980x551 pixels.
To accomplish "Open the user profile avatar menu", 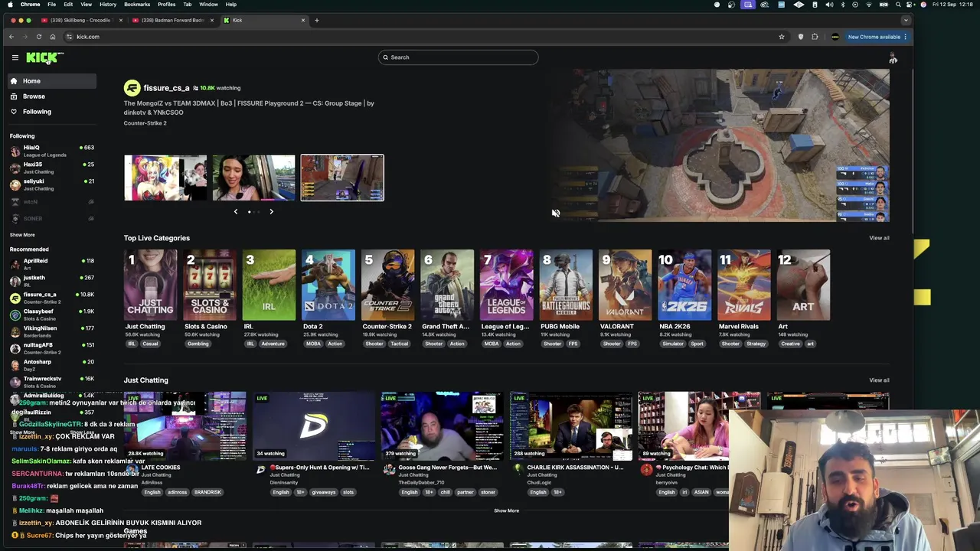I will [x=893, y=58].
